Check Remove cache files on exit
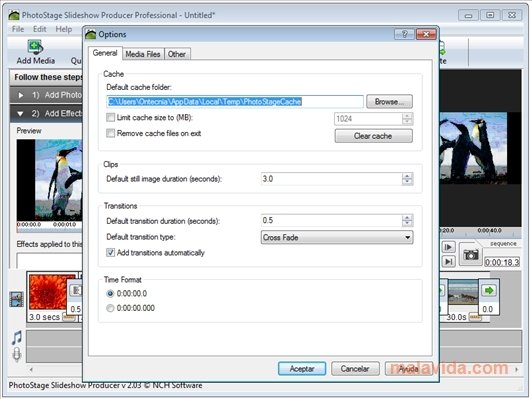This screenshot has width=532, height=399. pos(110,133)
